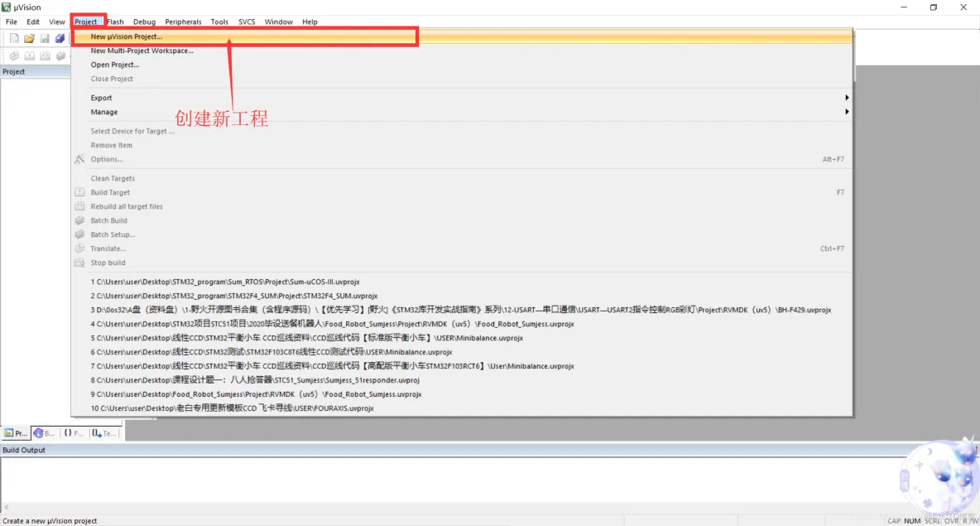
Task: Click the Translate icon in build toolbar
Action: tap(14, 55)
